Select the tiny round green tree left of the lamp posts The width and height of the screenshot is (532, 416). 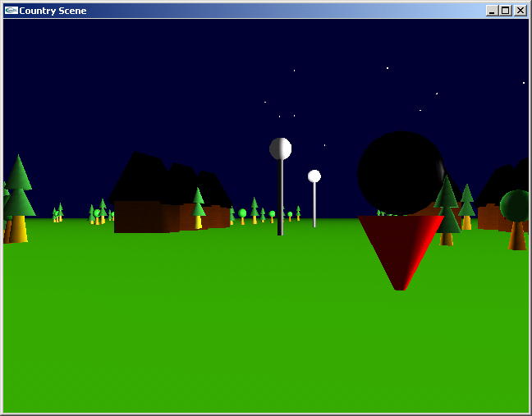242,215
